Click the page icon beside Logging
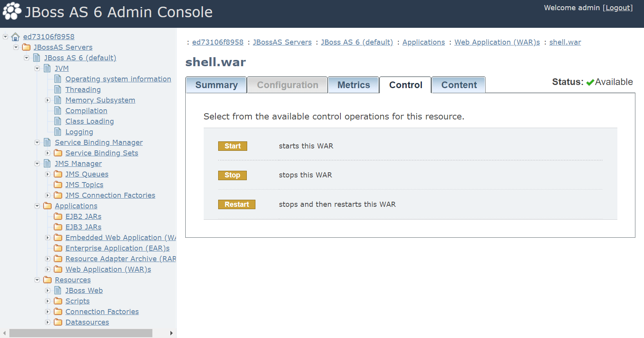This screenshot has width=644, height=338. click(x=58, y=132)
